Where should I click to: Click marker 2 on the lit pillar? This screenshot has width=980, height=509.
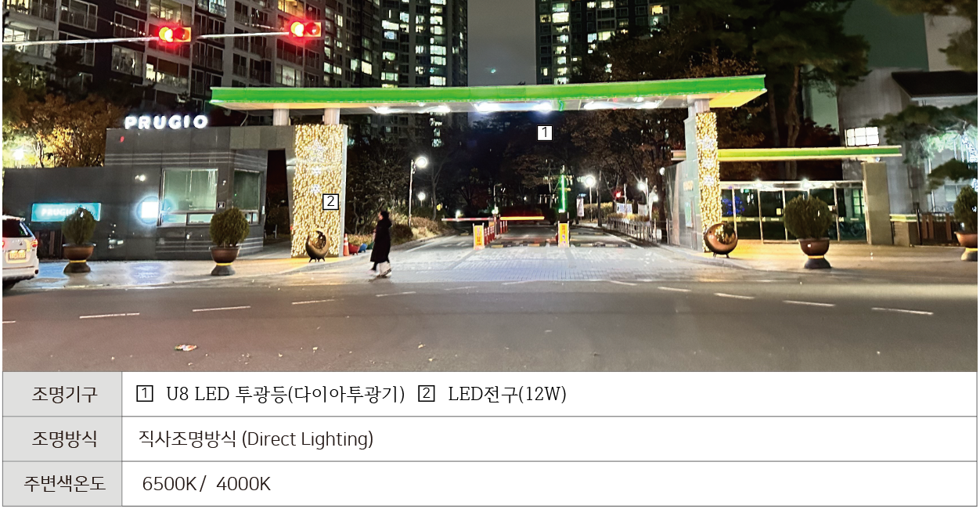pyautogui.click(x=330, y=201)
